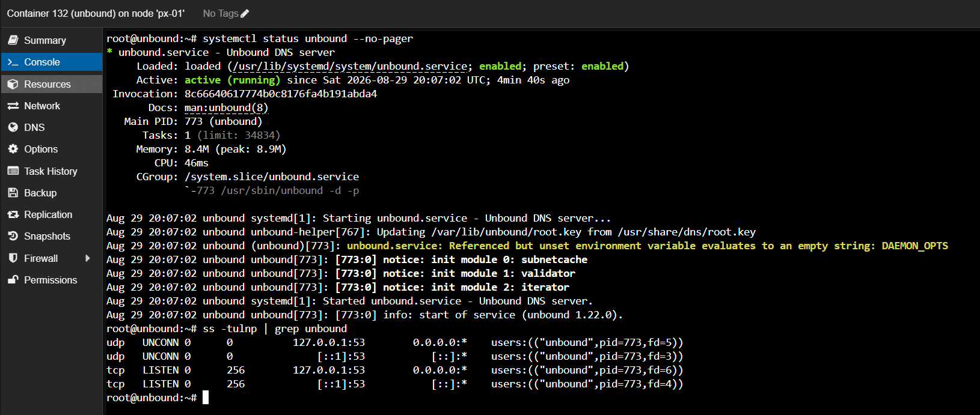The image size is (980, 415).
Task: Click 'Tasks: 1 (limit: 34834)' line
Action: [x=212, y=135]
